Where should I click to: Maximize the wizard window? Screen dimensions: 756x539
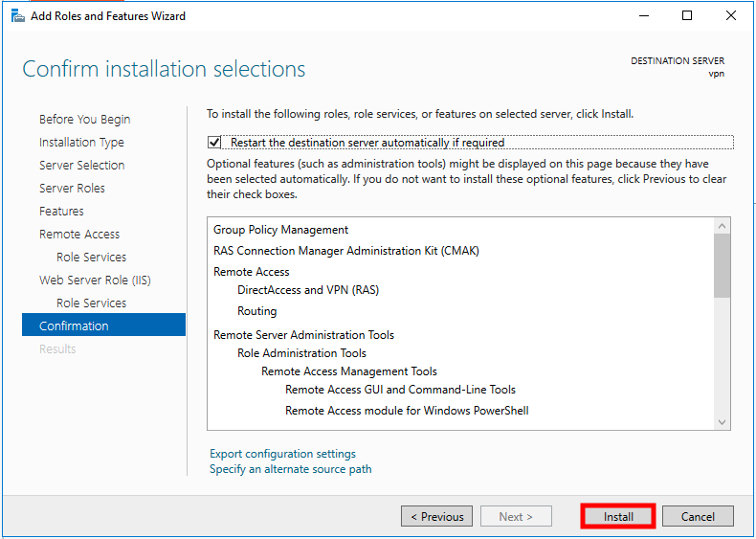pos(687,15)
